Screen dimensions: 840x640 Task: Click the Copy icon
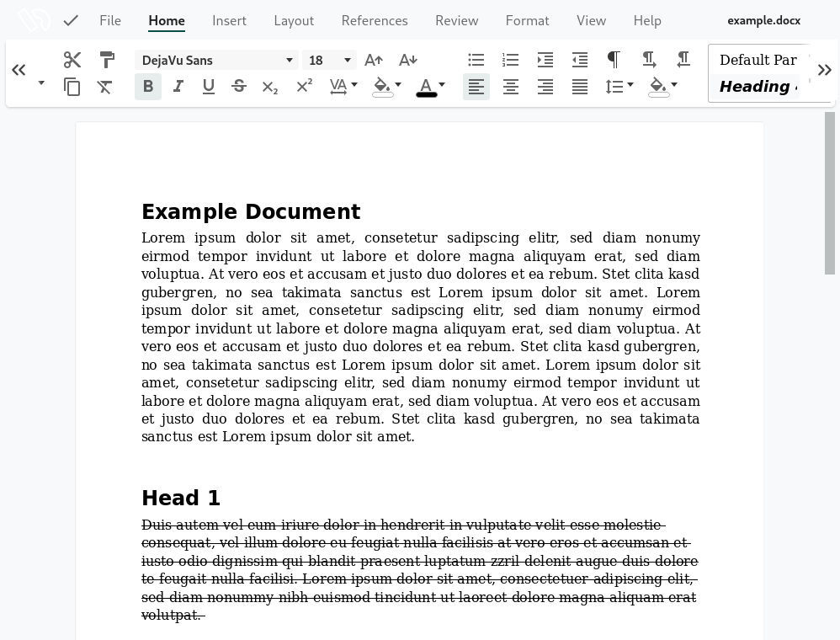pos(72,87)
